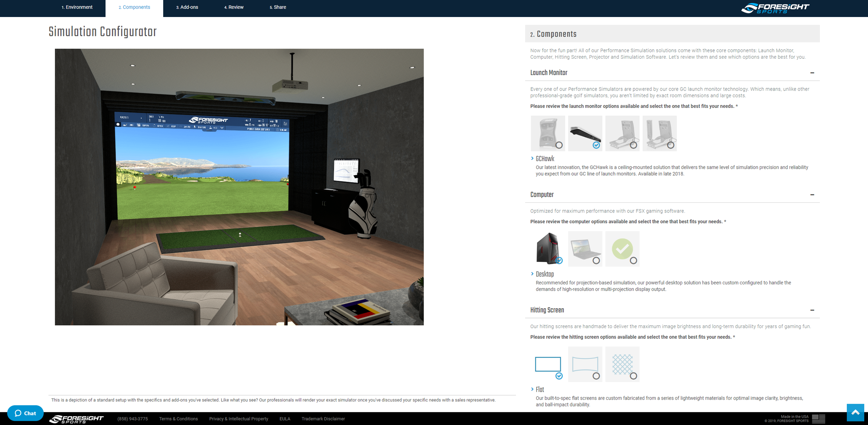Screen dimensions: 868x425
Task: Go to the Review step tab
Action: (234, 7)
